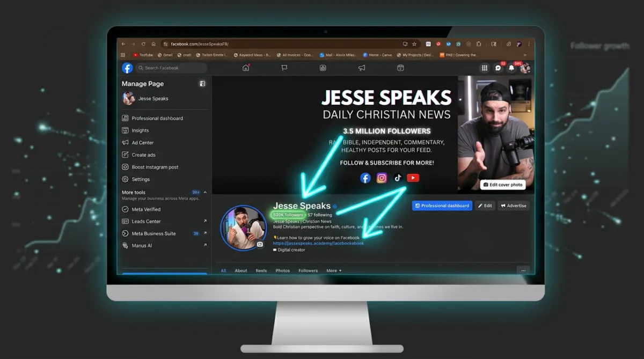Select Boost Instagram post in the sidebar
The width and height of the screenshot is (644, 359).
click(164, 167)
